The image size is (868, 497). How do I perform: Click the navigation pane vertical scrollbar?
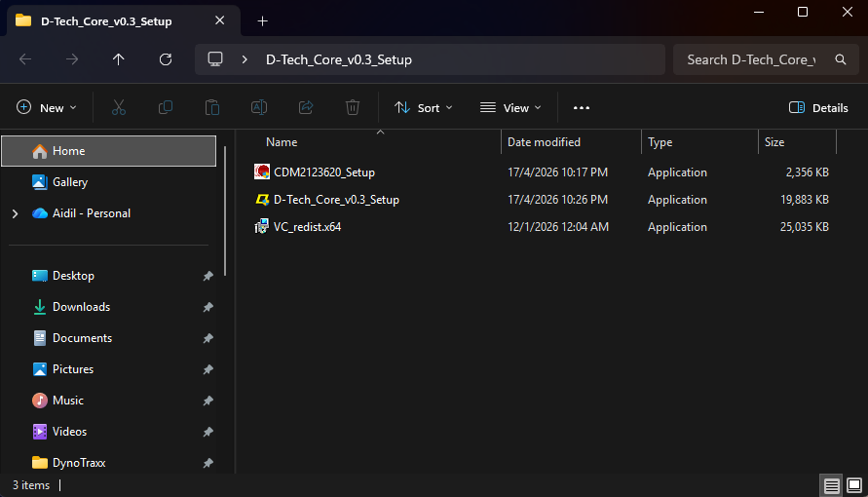(225, 210)
